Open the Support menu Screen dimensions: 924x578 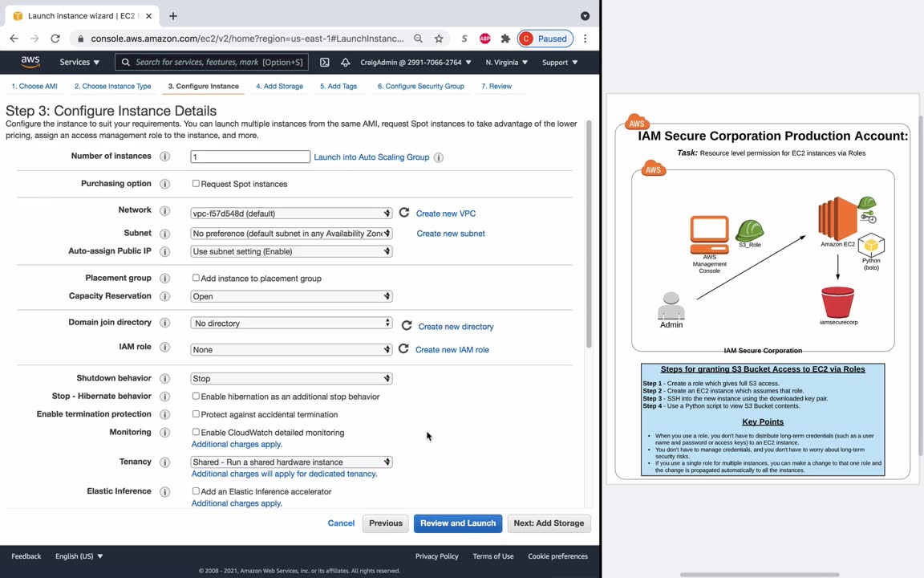click(x=560, y=62)
